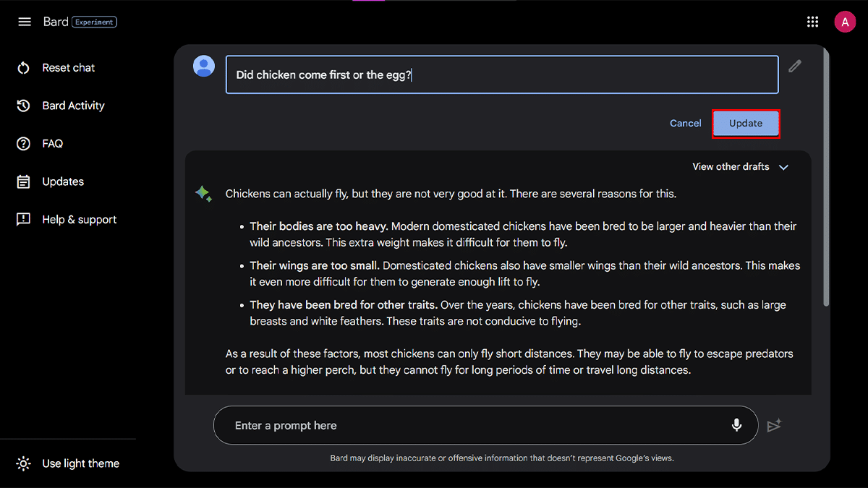Select Reset chat in sidebar
Image resolution: width=868 pixels, height=488 pixels.
(x=68, y=68)
